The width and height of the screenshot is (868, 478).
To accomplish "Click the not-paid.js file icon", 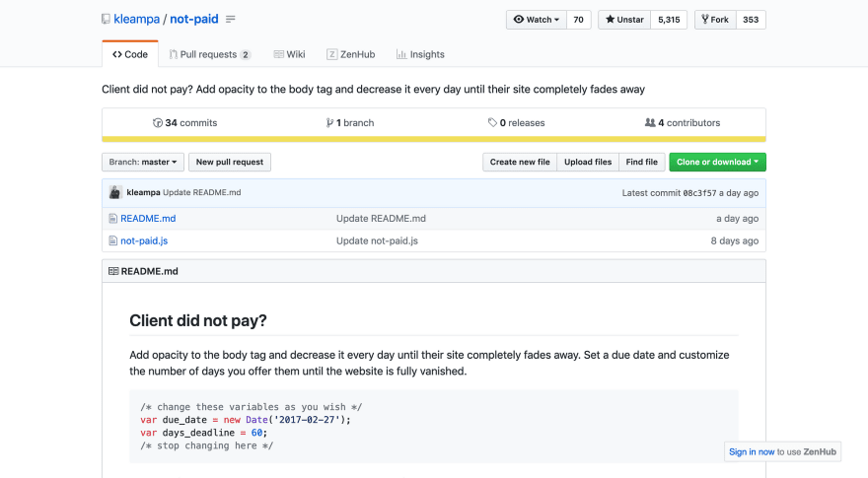I will coord(112,240).
